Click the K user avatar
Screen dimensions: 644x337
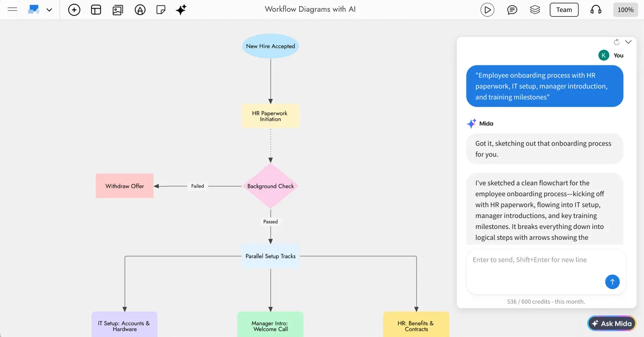point(604,55)
